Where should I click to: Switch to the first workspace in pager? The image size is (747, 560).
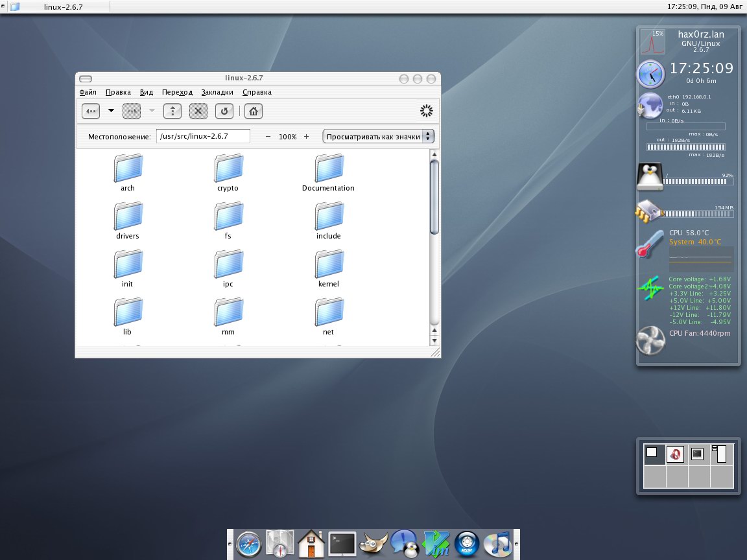[x=654, y=454]
